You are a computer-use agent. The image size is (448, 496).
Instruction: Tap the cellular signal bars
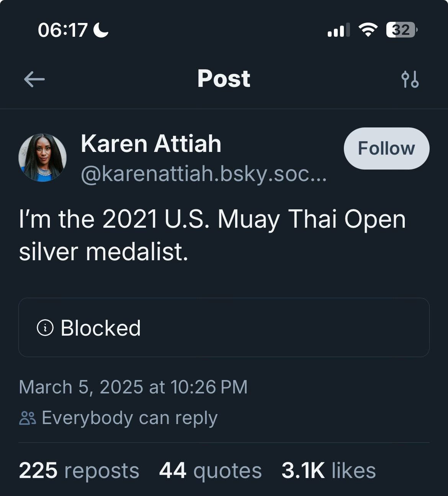point(338,30)
